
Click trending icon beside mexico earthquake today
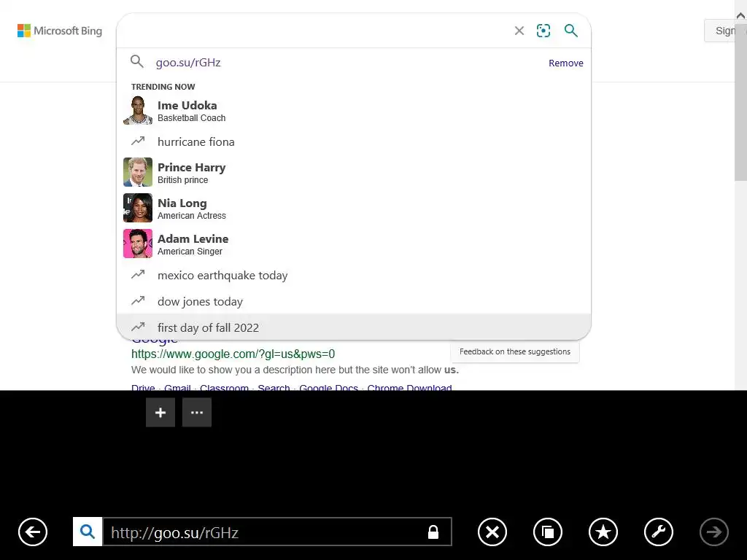click(138, 275)
